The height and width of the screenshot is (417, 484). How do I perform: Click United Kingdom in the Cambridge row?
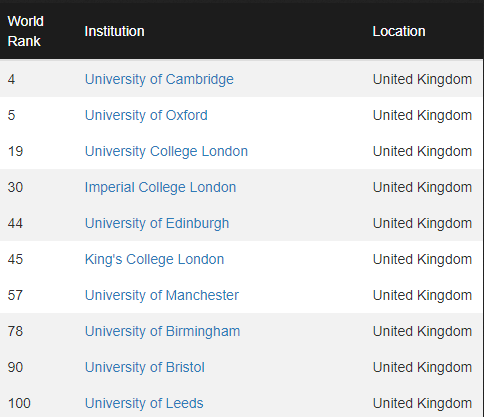(x=422, y=79)
